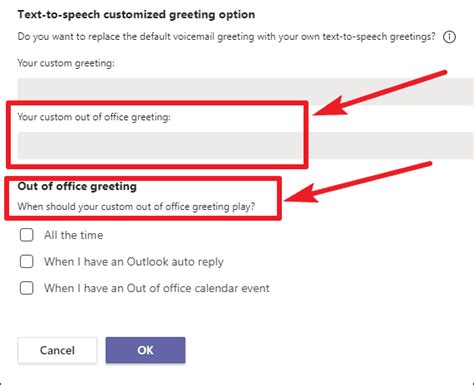Click the "Do you want to replace" question text

[x=226, y=36]
